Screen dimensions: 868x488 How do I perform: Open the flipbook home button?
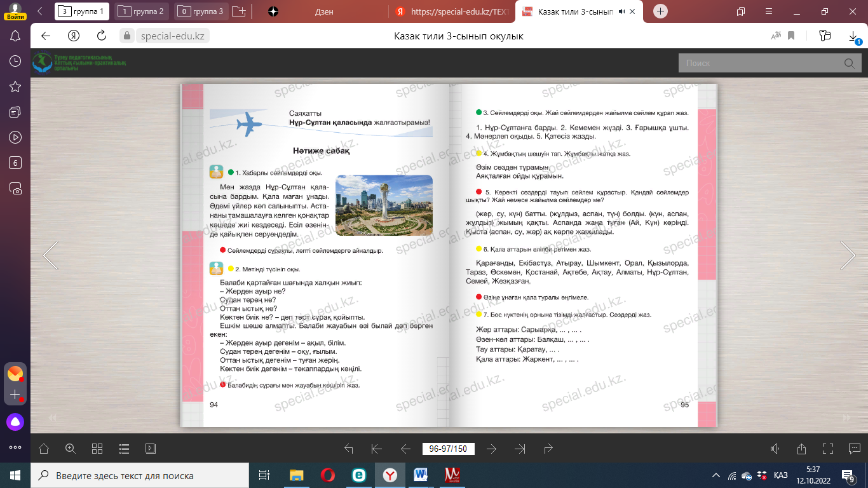point(44,449)
